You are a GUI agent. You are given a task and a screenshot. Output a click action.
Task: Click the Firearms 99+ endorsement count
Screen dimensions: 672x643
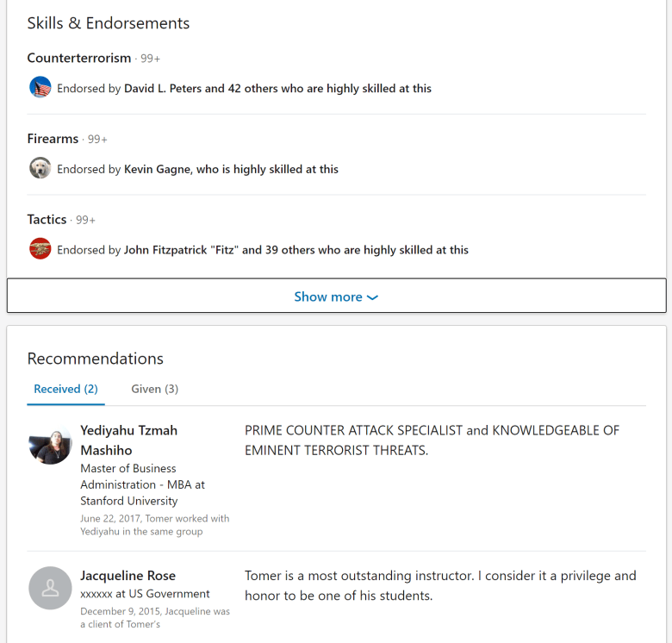click(97, 140)
